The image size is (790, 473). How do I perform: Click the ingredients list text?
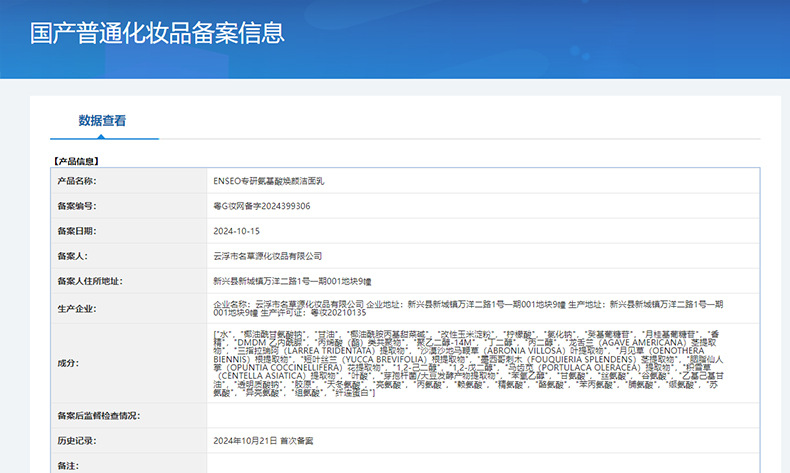469,363
